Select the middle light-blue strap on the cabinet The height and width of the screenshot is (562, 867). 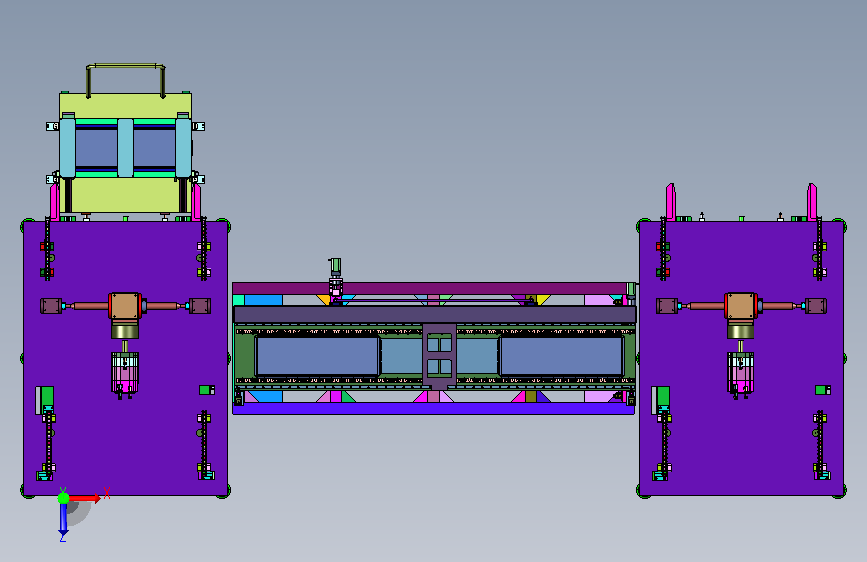tap(126, 148)
